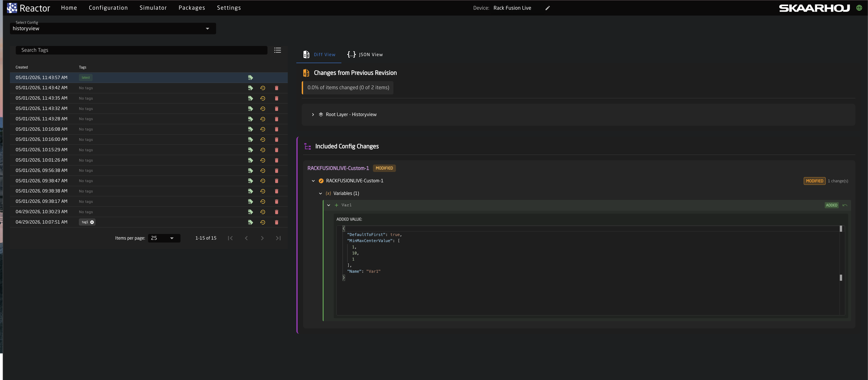
Task: Collapse the RACKFUSIONLIVE-Custom-1 tree node
Action: pyautogui.click(x=313, y=181)
